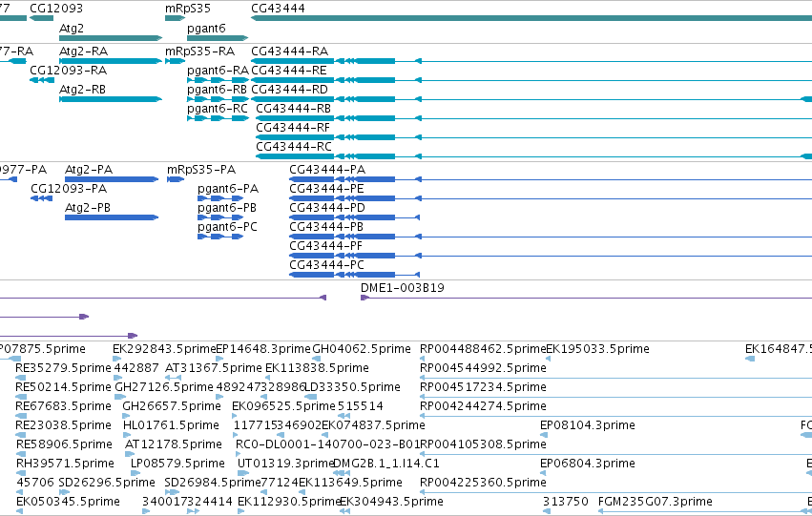This screenshot has height=516, width=812.
Task: Click the CG43444-PC protein label
Action: [x=326, y=265]
